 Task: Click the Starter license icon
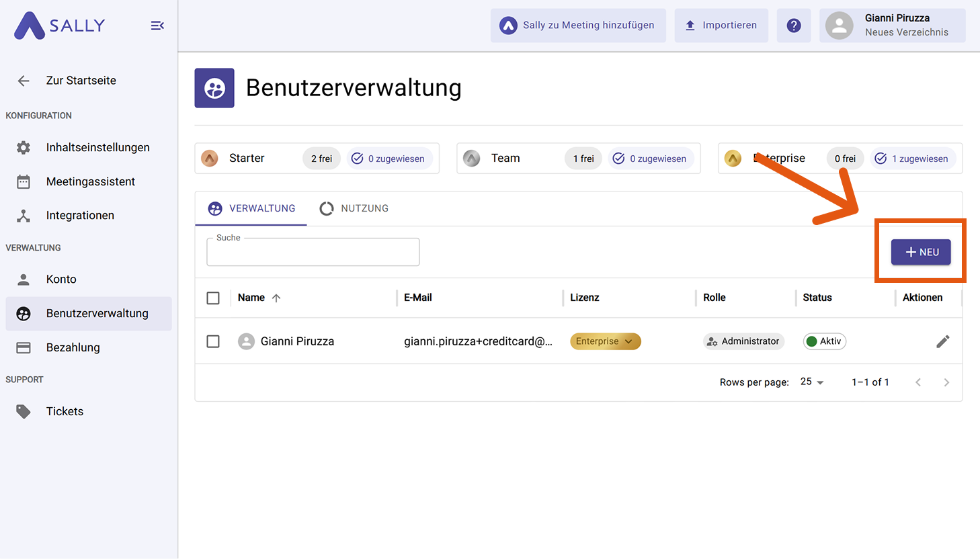click(210, 159)
